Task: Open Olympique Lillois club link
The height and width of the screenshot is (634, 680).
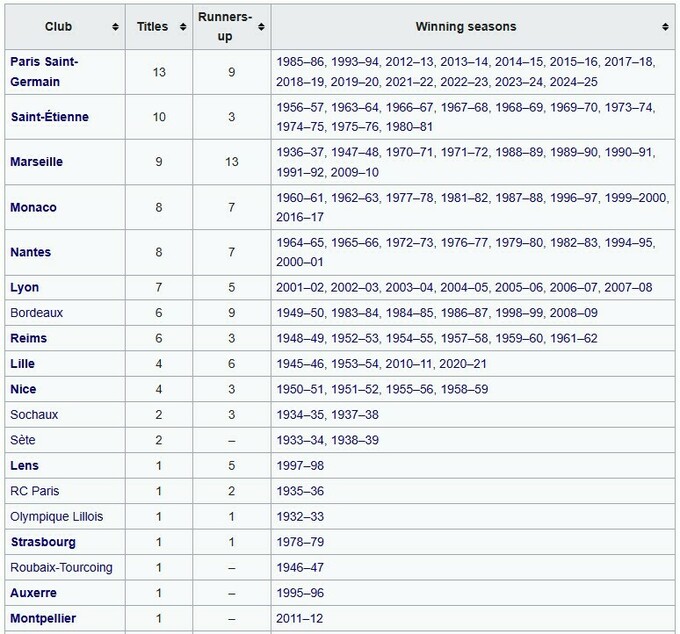Action: pyautogui.click(x=56, y=517)
